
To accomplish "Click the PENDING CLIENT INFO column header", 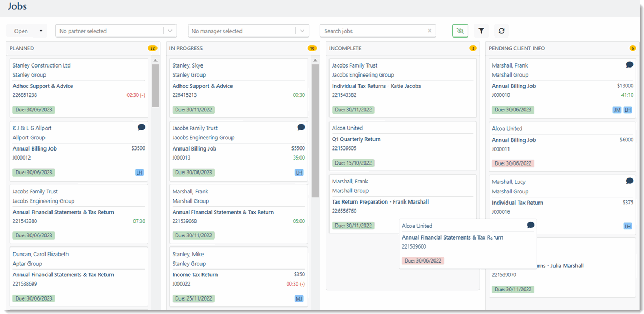I will (x=516, y=48).
